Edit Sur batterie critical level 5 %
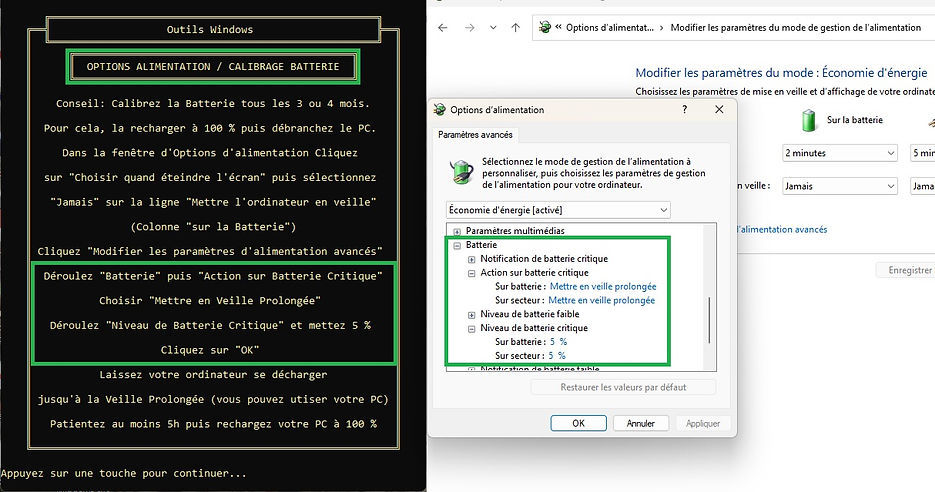The height and width of the screenshot is (492, 935). click(558, 342)
